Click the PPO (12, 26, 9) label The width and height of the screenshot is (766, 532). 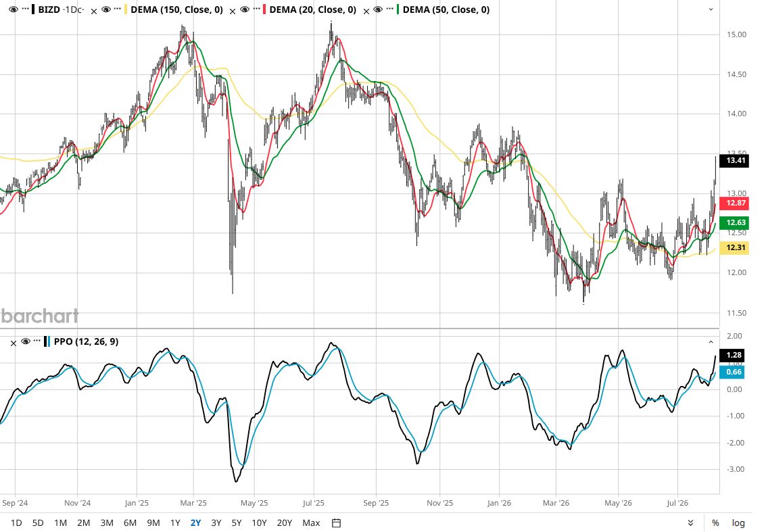86,341
